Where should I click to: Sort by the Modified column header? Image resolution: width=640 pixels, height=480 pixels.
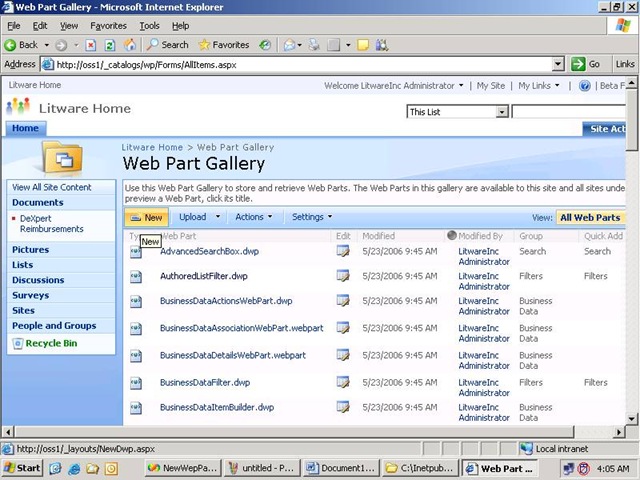[x=378, y=236]
